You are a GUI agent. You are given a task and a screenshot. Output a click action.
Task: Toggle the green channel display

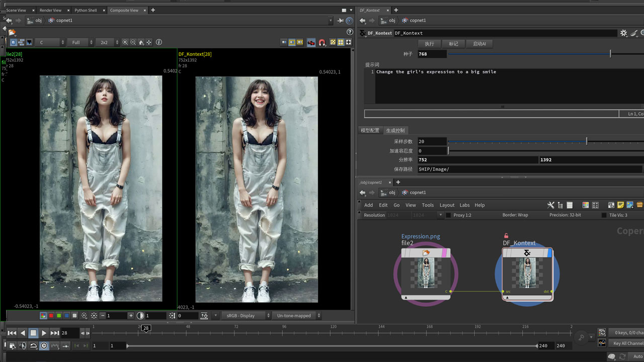pos(59,316)
